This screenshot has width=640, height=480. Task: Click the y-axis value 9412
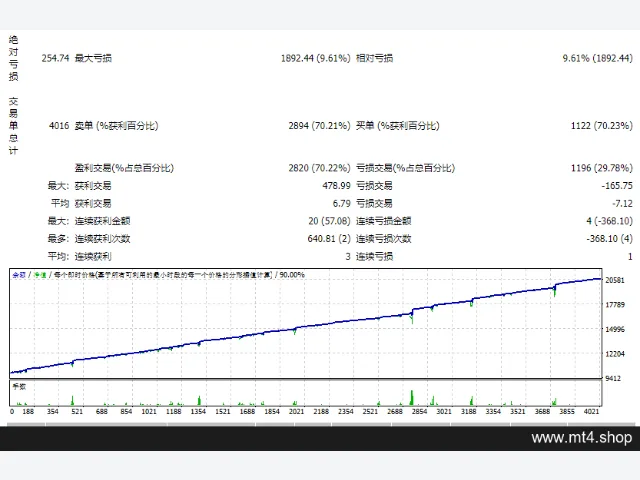613,378
